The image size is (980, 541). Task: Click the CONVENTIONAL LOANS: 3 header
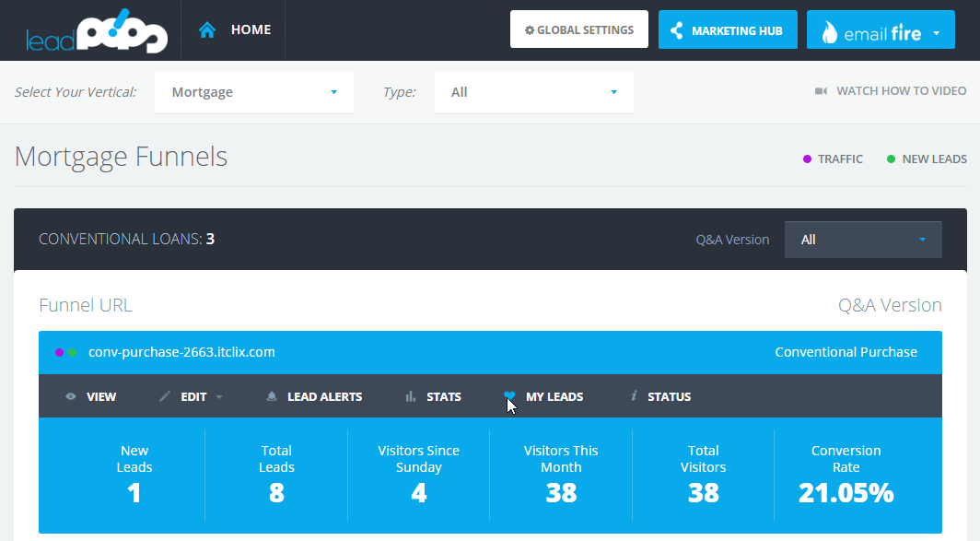(127, 239)
